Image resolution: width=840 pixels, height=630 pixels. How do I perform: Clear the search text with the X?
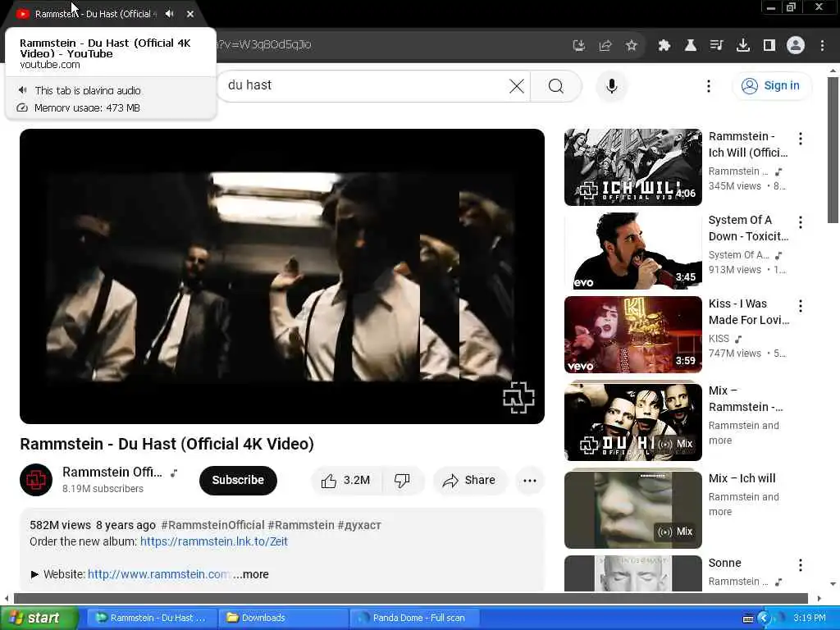(x=517, y=85)
